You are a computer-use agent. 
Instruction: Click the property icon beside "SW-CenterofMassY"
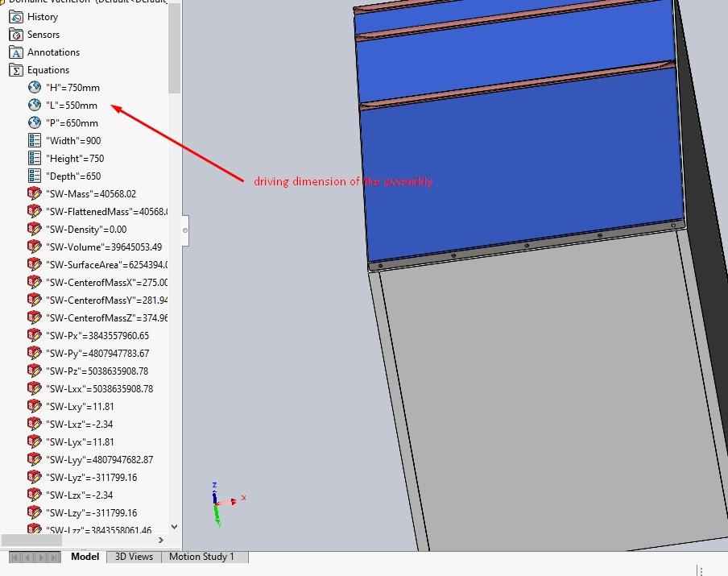click(35, 300)
